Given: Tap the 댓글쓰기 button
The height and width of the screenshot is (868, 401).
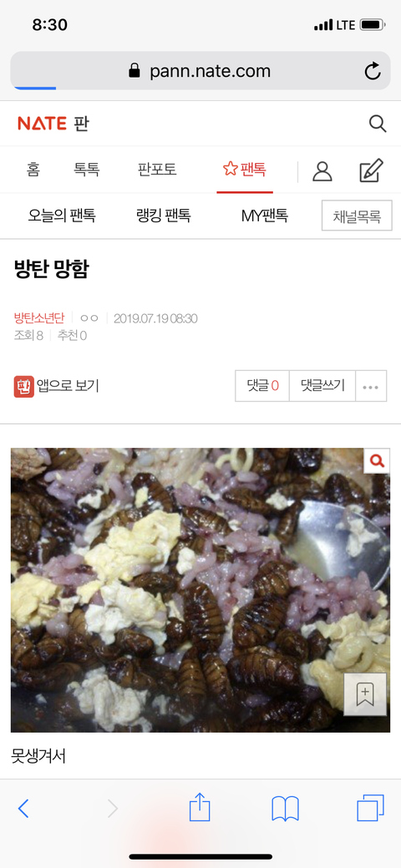Looking at the screenshot, I should point(322,385).
